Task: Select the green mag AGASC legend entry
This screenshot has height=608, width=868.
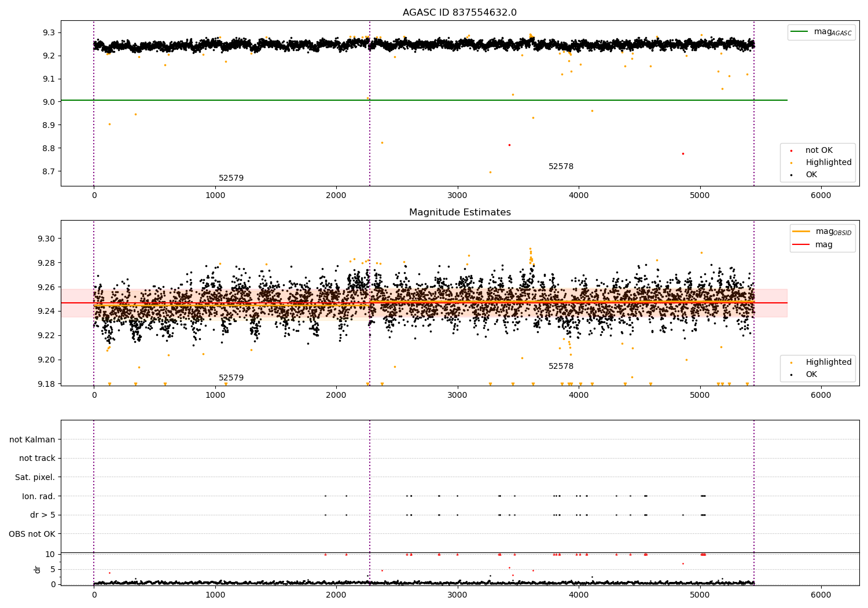Action: coord(821,32)
